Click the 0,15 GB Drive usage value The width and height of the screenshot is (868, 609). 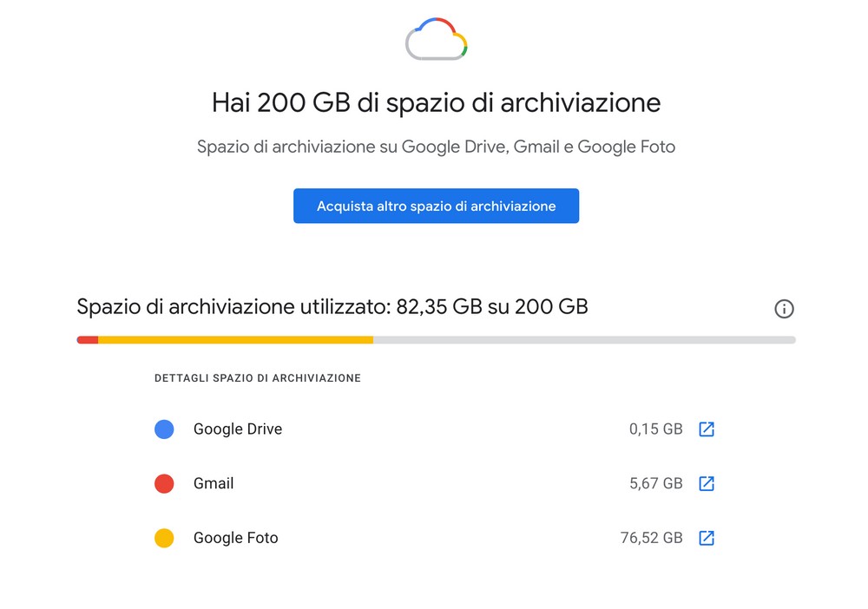tap(655, 429)
